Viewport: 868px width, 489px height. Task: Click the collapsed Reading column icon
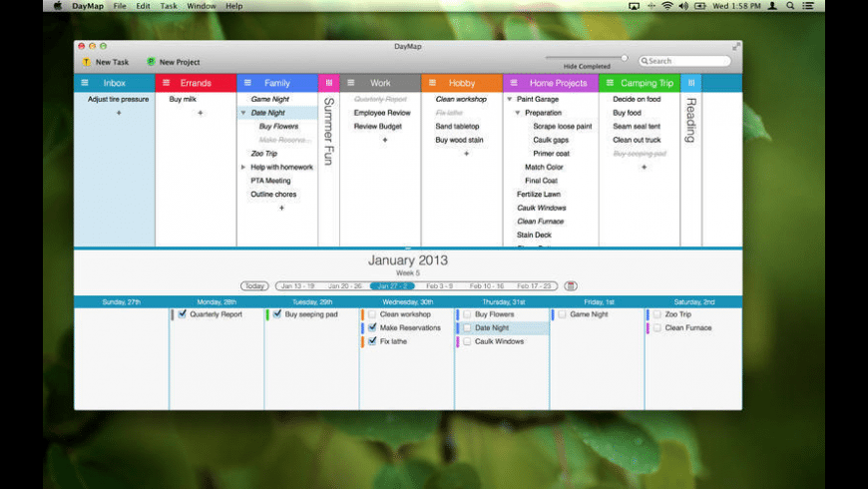690,83
